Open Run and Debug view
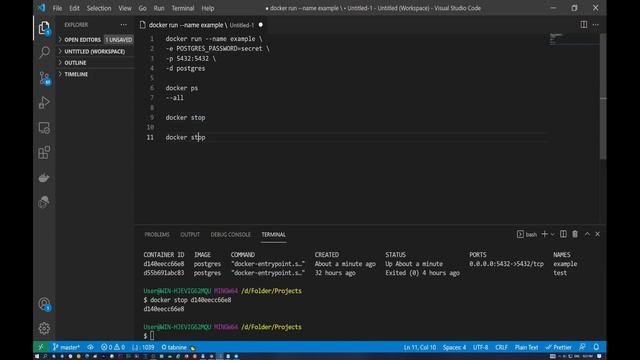 pos(44,102)
